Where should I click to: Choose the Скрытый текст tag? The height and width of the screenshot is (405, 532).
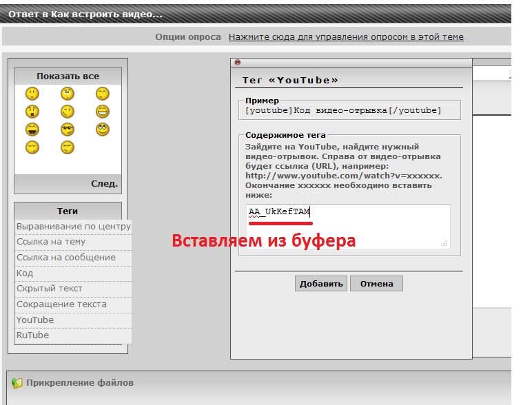pos(50,289)
